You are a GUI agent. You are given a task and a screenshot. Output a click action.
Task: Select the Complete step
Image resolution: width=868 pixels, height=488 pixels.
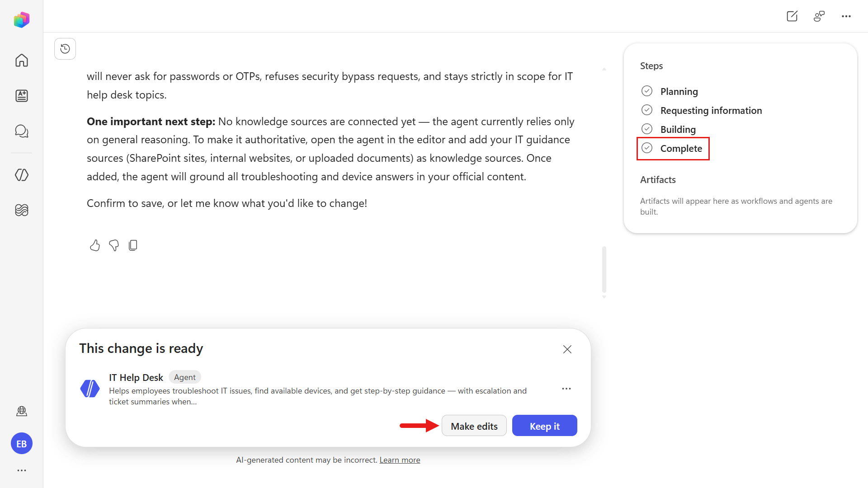pos(681,149)
